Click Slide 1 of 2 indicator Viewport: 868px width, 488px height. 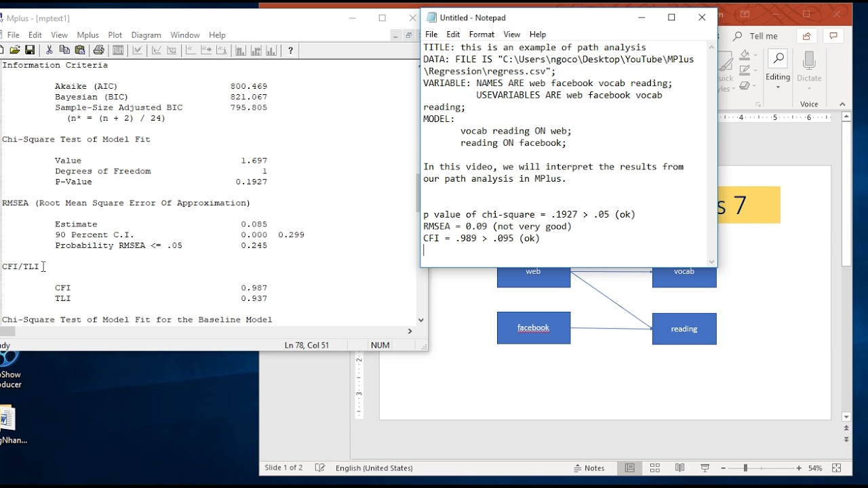[x=283, y=468]
